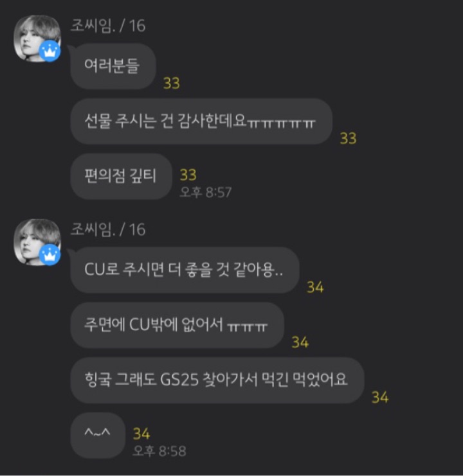Click the '오후 8:57' timestamp
The image size is (463, 476).
tap(206, 192)
